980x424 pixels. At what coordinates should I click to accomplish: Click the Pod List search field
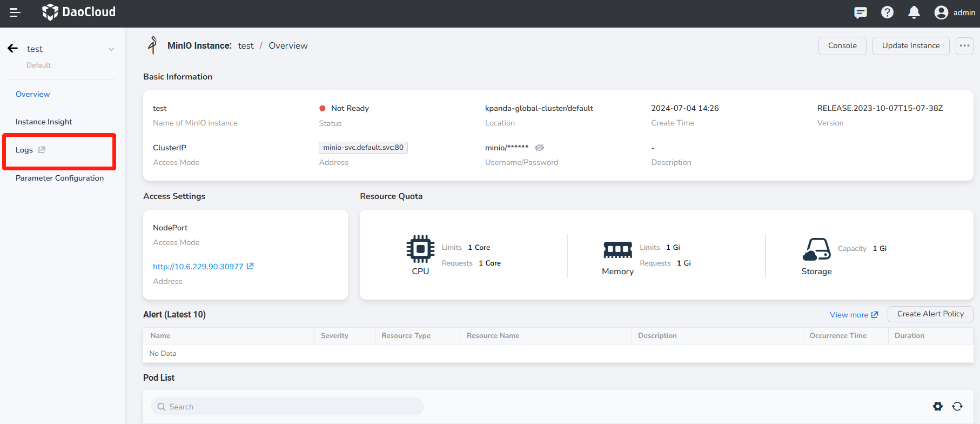[287, 407]
